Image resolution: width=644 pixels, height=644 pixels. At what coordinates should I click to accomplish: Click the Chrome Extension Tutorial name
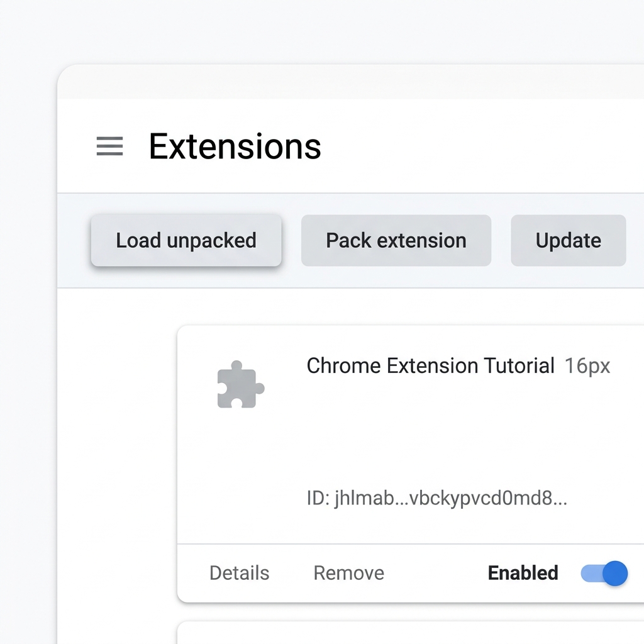[x=430, y=365]
